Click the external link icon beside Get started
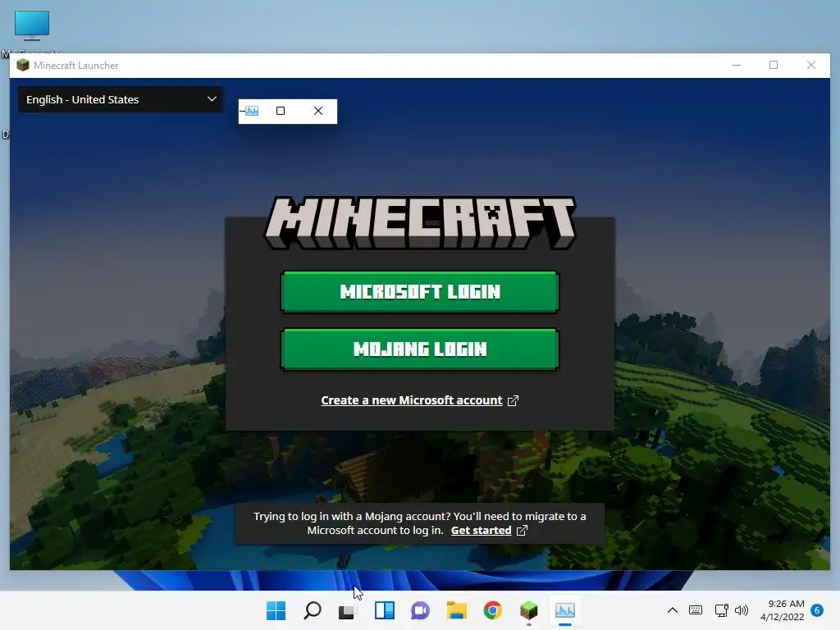Viewport: 840px width, 630px height. tap(522, 531)
